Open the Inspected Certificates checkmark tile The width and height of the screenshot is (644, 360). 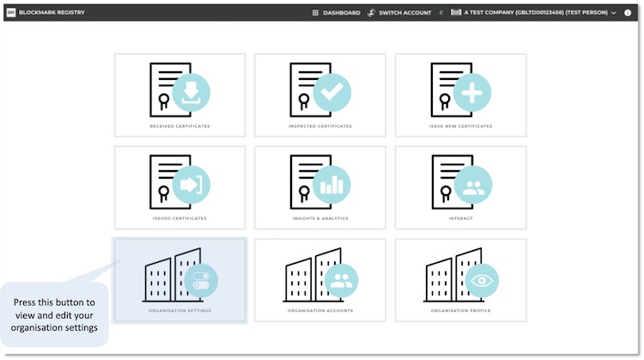319,95
